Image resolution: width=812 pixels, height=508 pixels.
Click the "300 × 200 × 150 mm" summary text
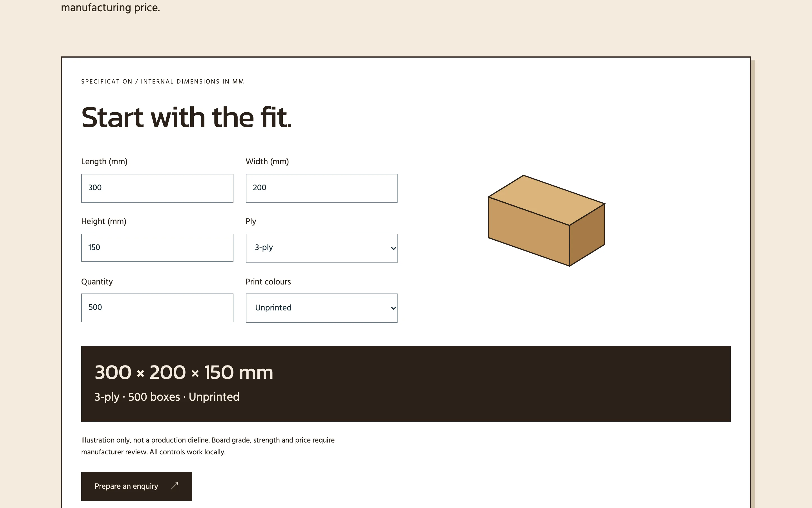184,372
